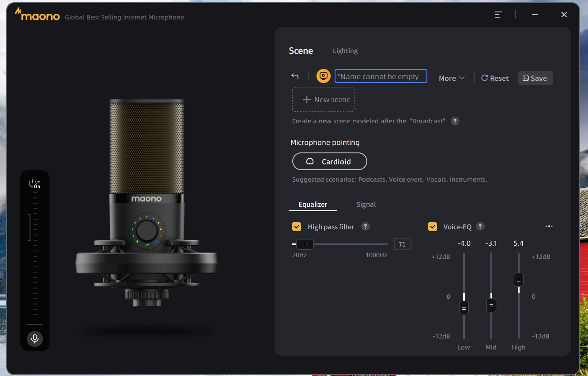Switch to the Lighting tab

345,51
